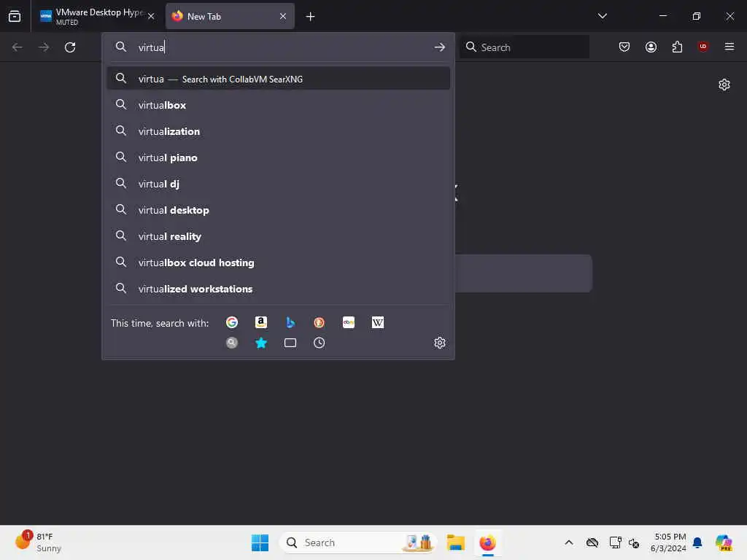Open the weather widget showing 81°F Sunny
The width and height of the screenshot is (747, 560).
pyautogui.click(x=39, y=542)
